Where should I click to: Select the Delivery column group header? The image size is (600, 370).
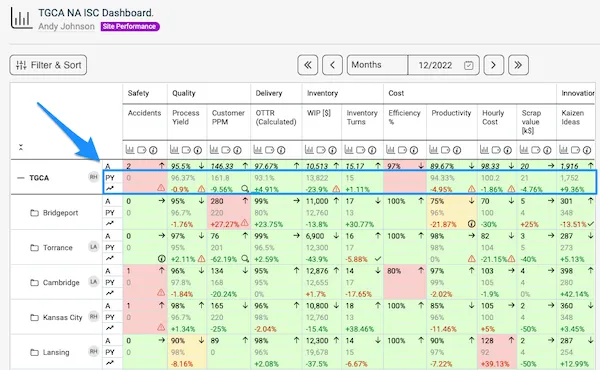[x=269, y=93]
